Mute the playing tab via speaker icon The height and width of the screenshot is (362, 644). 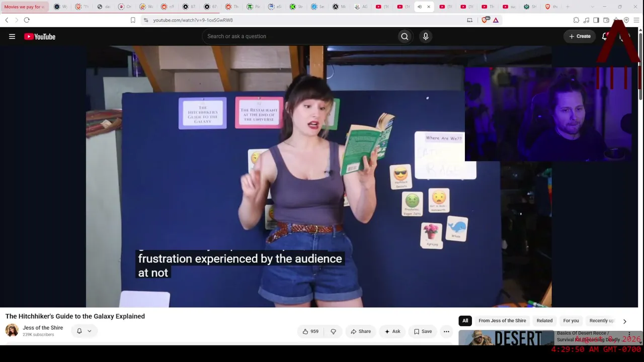[x=420, y=7]
